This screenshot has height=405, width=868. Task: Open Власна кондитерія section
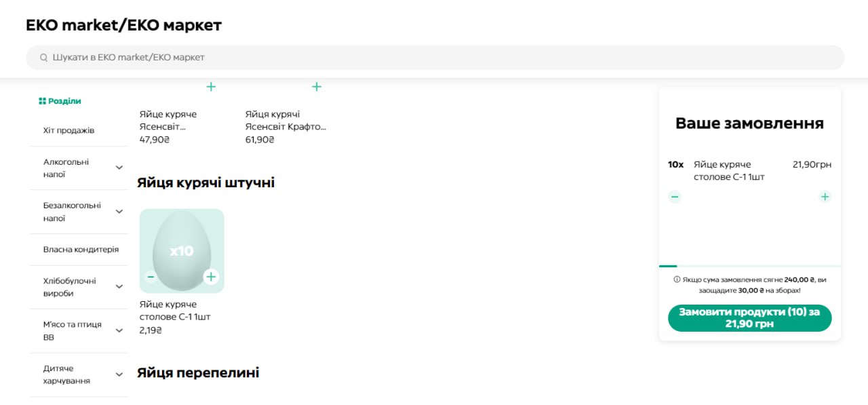click(81, 250)
